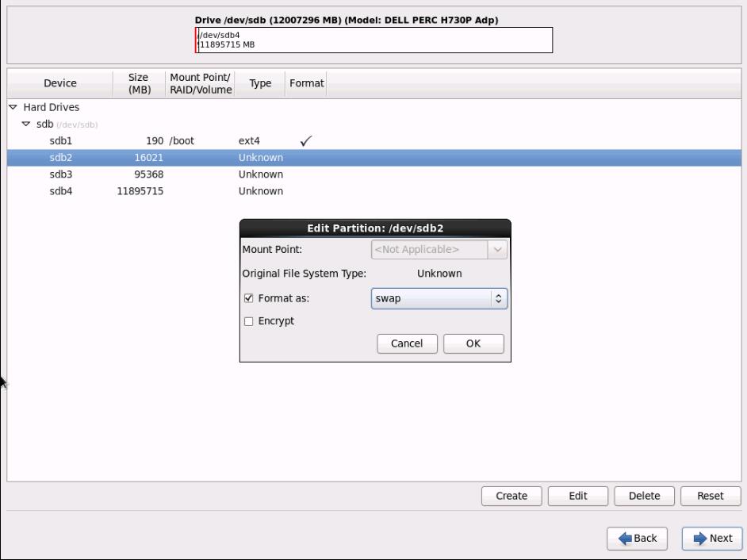Enable the Encrypt checkbox
Image resolution: width=747 pixels, height=560 pixels.
tap(249, 321)
